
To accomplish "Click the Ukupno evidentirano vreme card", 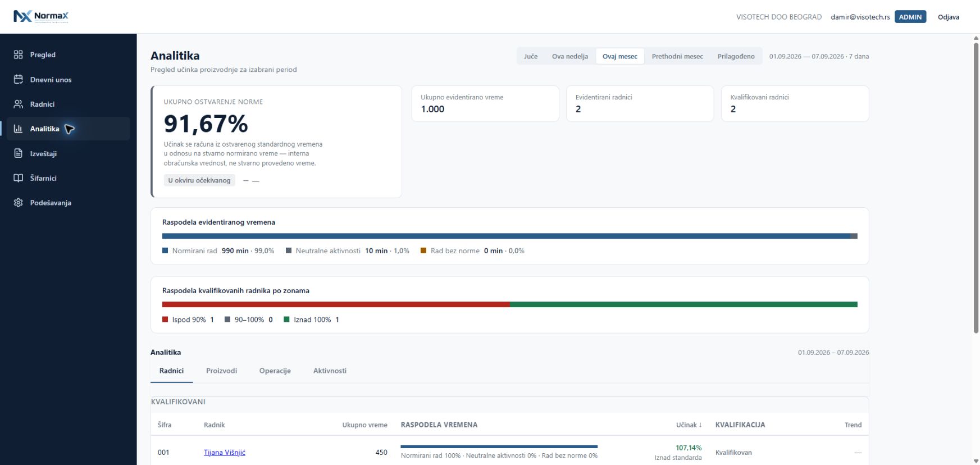I will coord(485,103).
